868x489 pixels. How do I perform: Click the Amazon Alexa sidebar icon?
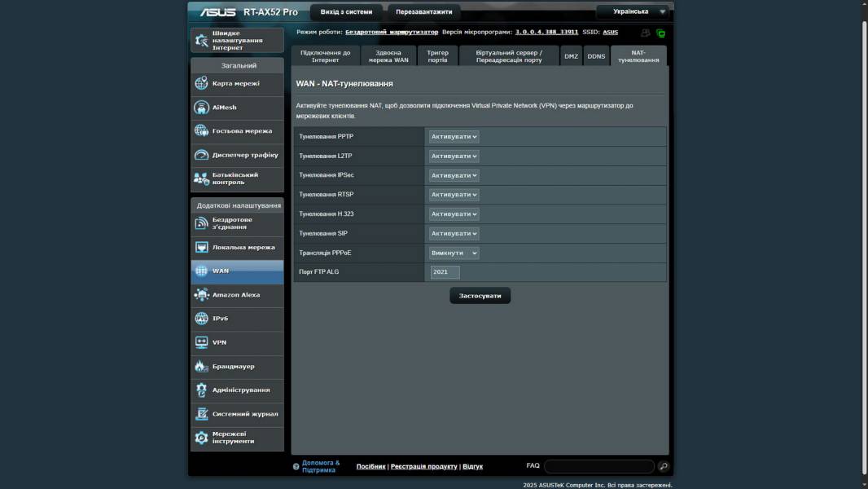pos(201,295)
